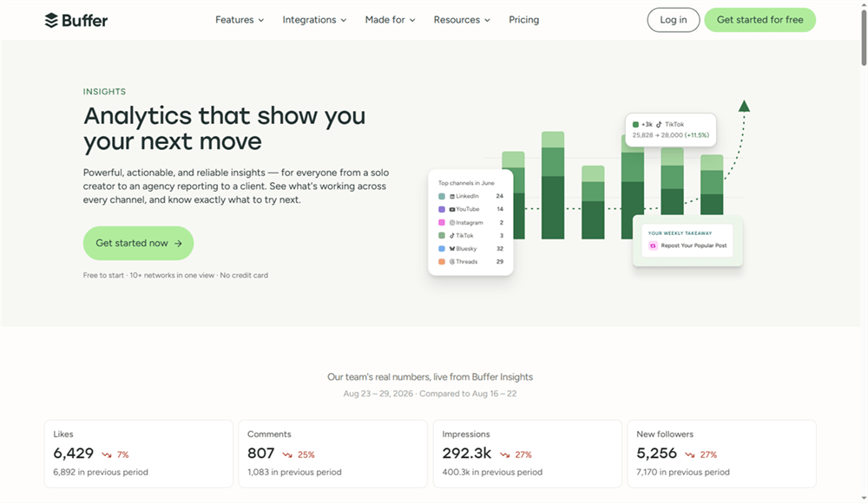
Task: Click the Log in button
Action: pos(674,20)
